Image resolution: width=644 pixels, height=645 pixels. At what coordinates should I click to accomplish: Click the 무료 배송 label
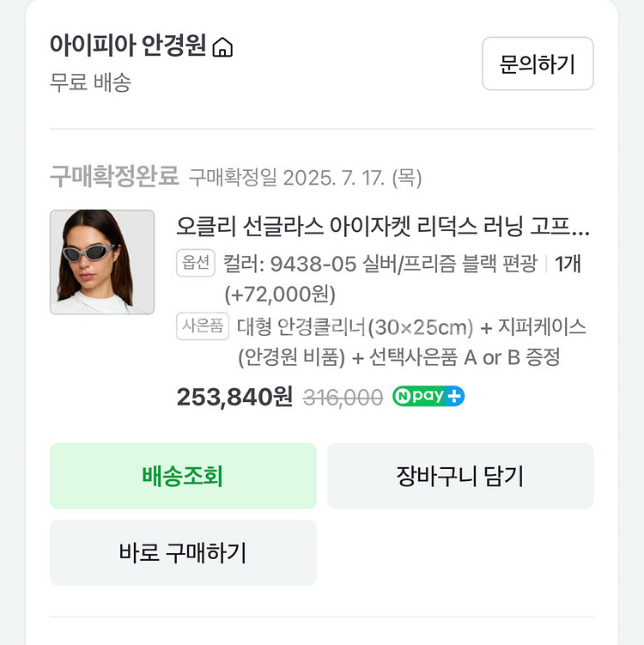coord(90,82)
